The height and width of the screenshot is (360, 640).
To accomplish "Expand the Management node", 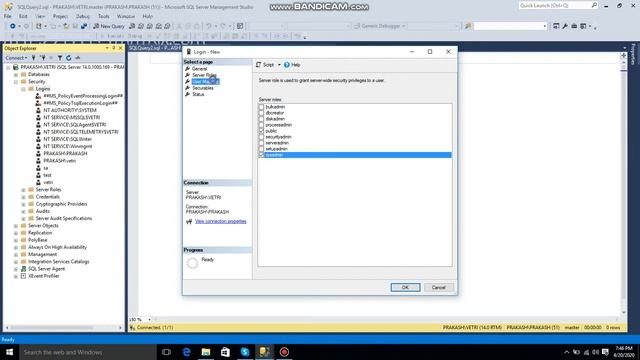I will (16, 254).
